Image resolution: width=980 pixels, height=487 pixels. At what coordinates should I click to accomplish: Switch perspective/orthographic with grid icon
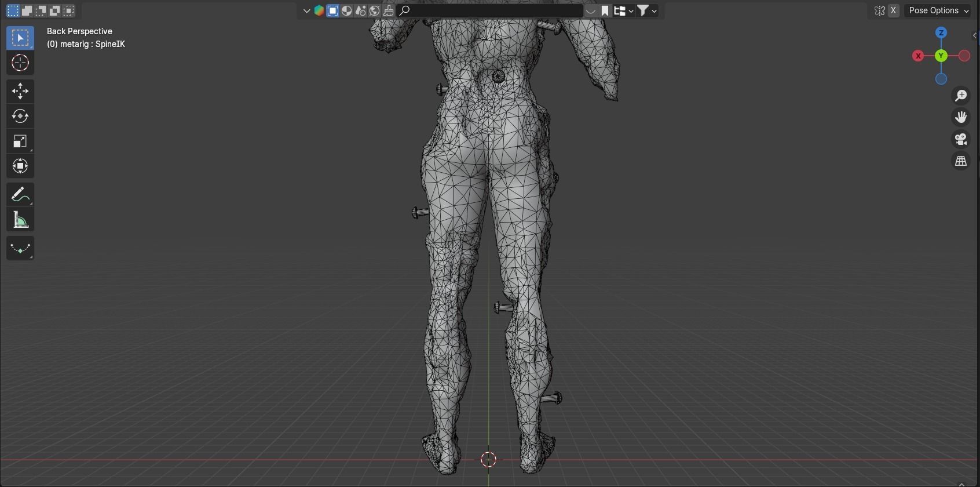tap(961, 161)
